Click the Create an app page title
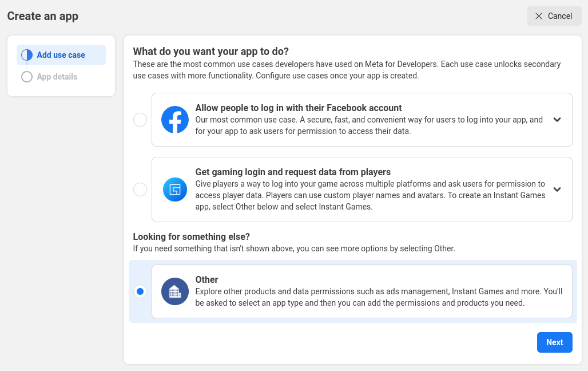This screenshot has width=588, height=371. click(x=42, y=16)
